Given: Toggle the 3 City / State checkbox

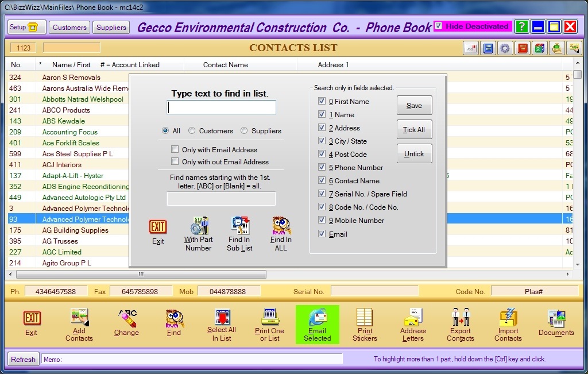Looking at the screenshot, I should pyautogui.click(x=322, y=141).
